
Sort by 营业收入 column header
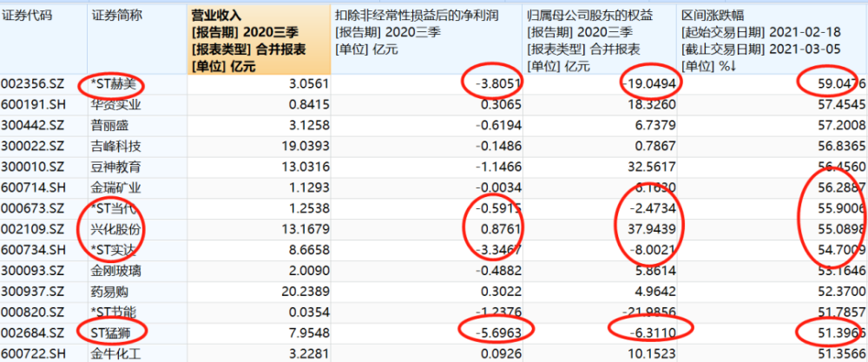259,41
